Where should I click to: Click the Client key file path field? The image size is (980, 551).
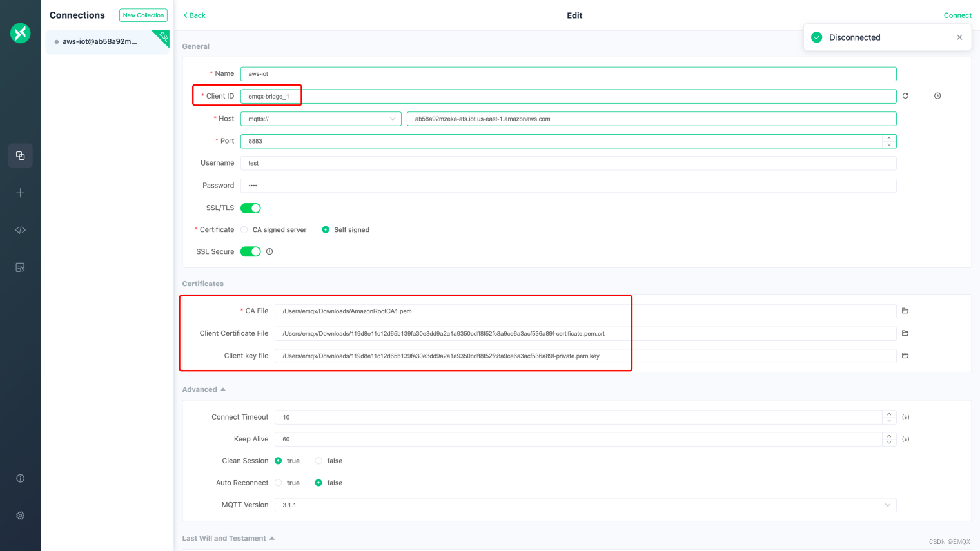(585, 356)
